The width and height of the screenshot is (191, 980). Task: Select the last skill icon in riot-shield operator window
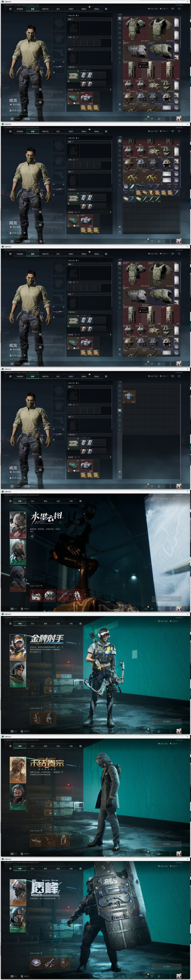point(64,963)
